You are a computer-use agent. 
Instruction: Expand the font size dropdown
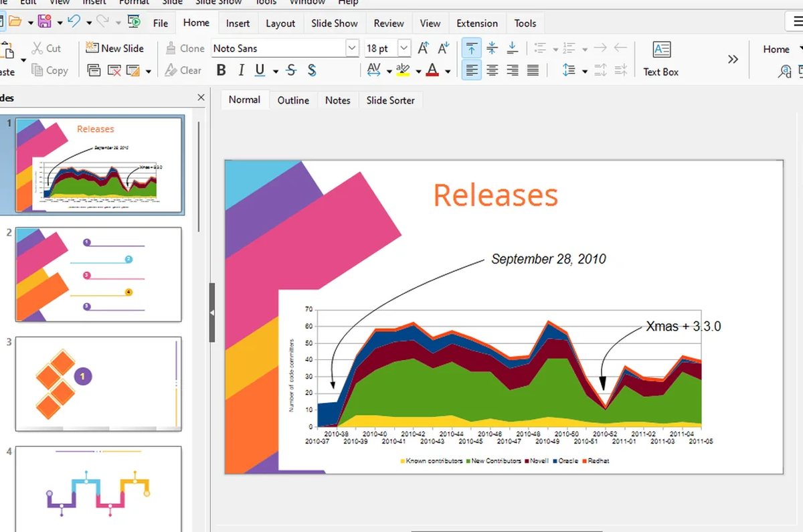[x=404, y=48]
